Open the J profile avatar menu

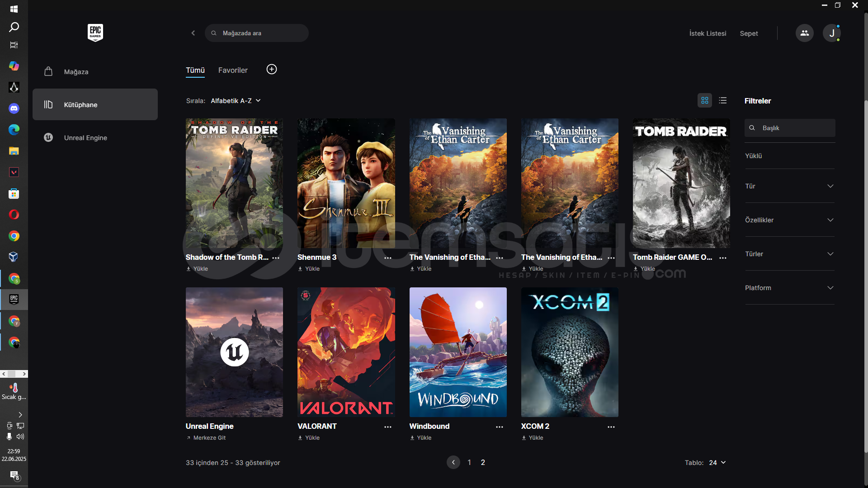tap(831, 33)
